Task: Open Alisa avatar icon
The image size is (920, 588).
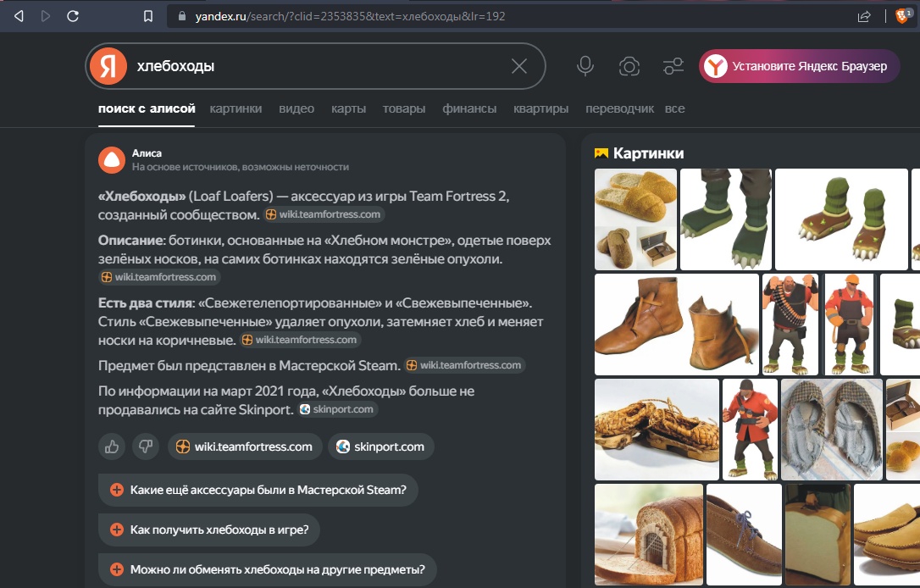Action: 112,160
